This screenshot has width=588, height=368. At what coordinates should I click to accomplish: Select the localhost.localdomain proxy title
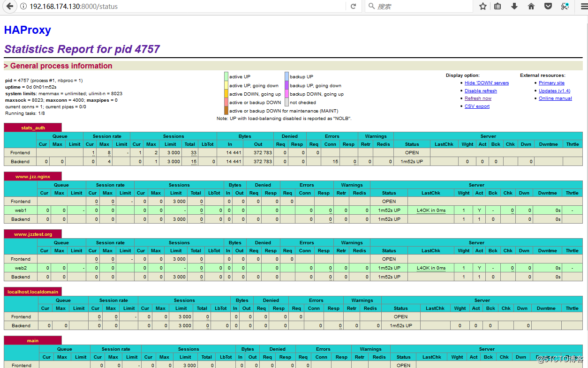pos(33,292)
